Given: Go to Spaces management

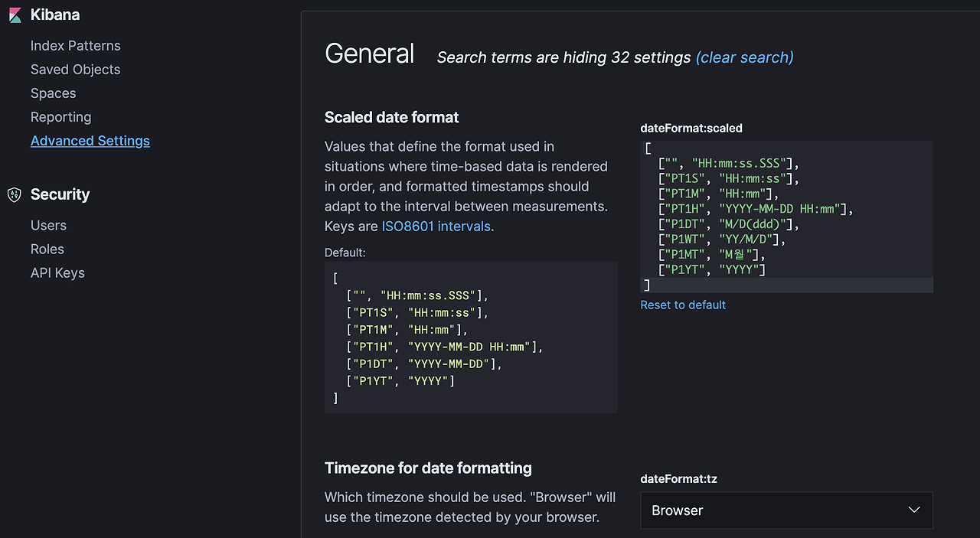Looking at the screenshot, I should coord(54,93).
